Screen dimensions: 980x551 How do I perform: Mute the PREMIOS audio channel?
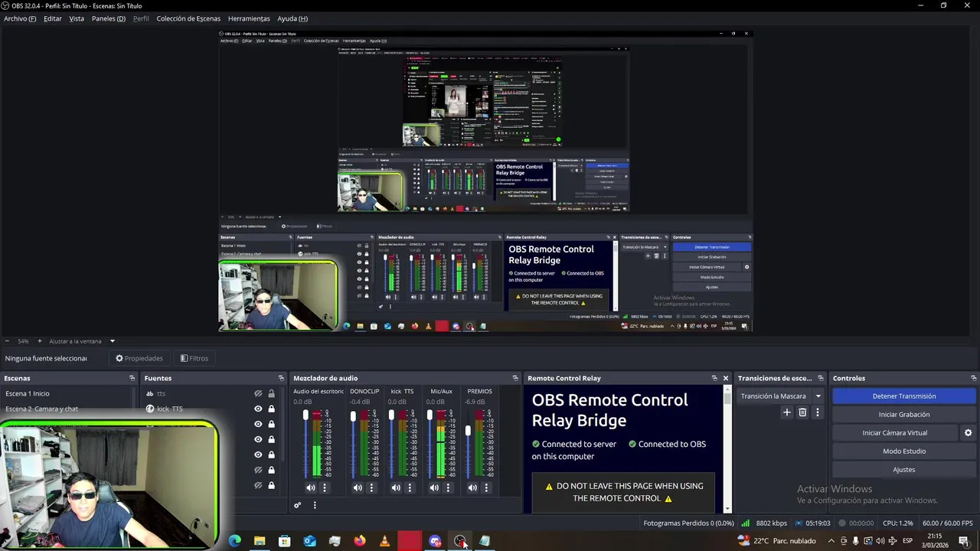click(x=472, y=487)
